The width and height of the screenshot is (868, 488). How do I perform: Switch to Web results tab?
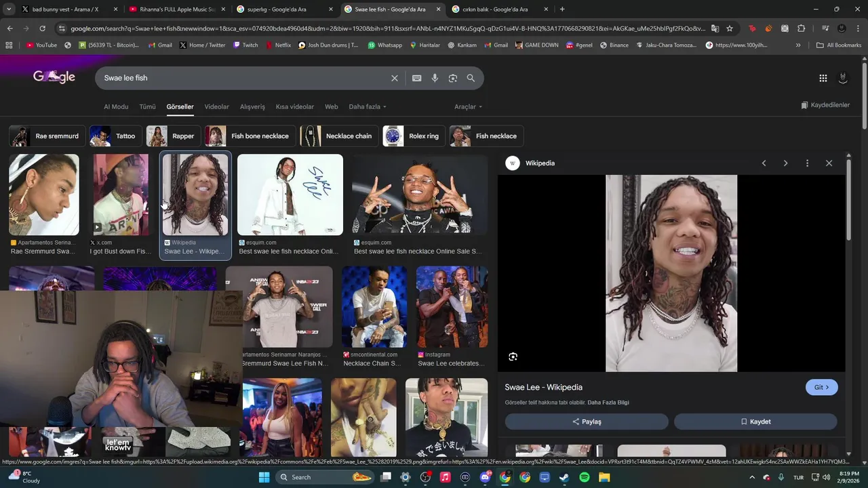pos(331,107)
